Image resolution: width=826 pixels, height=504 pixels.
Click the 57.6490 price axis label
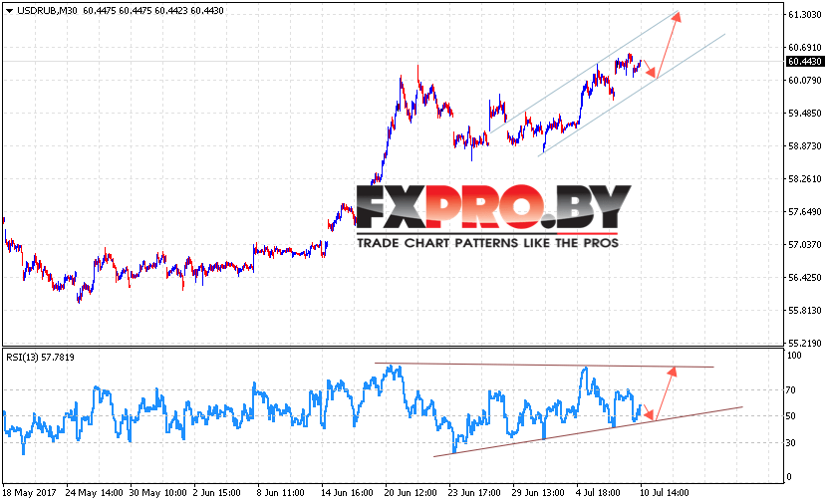coord(805,212)
